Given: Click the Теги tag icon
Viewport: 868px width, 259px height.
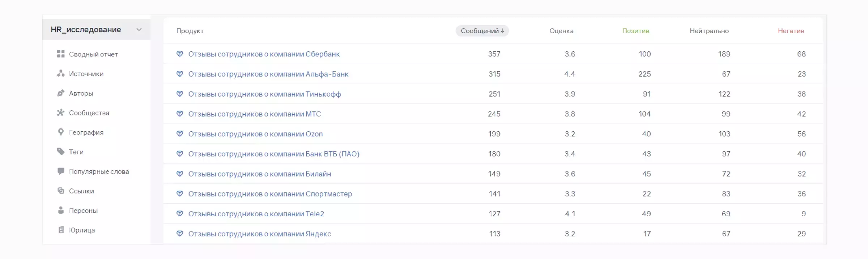Looking at the screenshot, I should click(x=61, y=152).
